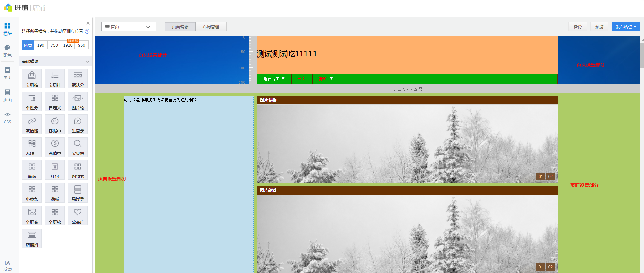Viewport: 644px width, 273px height.
Task: Select the 宝贝排 ranking module
Action: pos(55,78)
